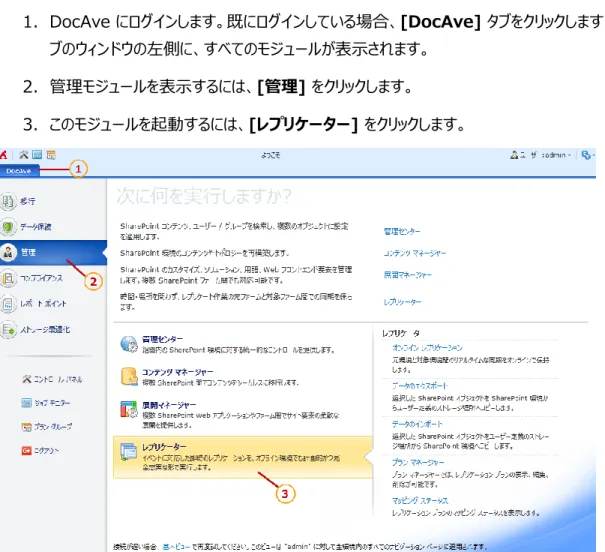Viewport: 605px width, 552px height.
Task: Click the 基本ビュー link at the bottom
Action: click(176, 547)
